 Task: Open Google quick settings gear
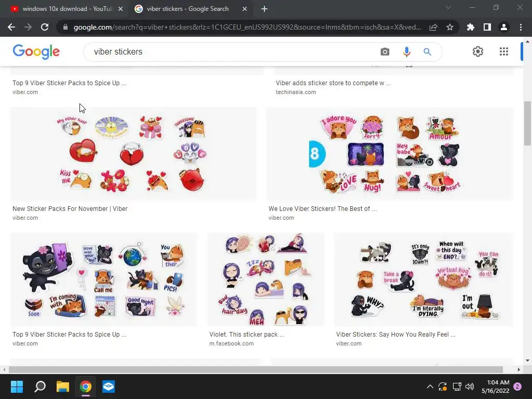tap(478, 51)
